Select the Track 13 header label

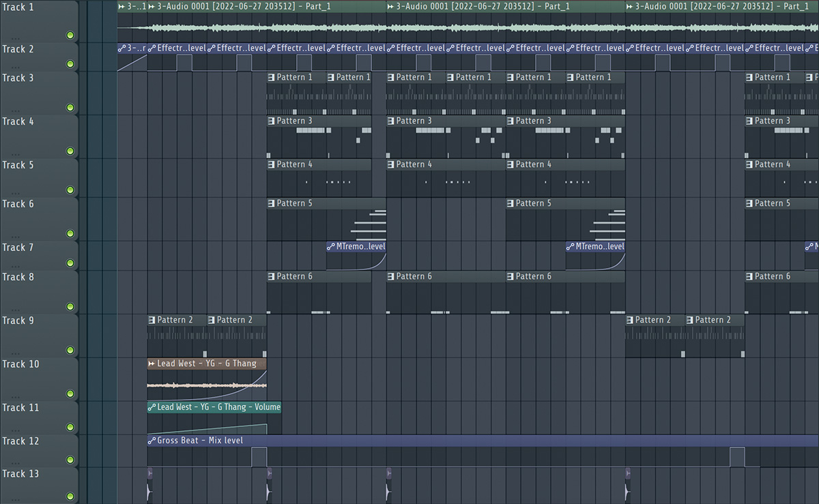[20, 474]
